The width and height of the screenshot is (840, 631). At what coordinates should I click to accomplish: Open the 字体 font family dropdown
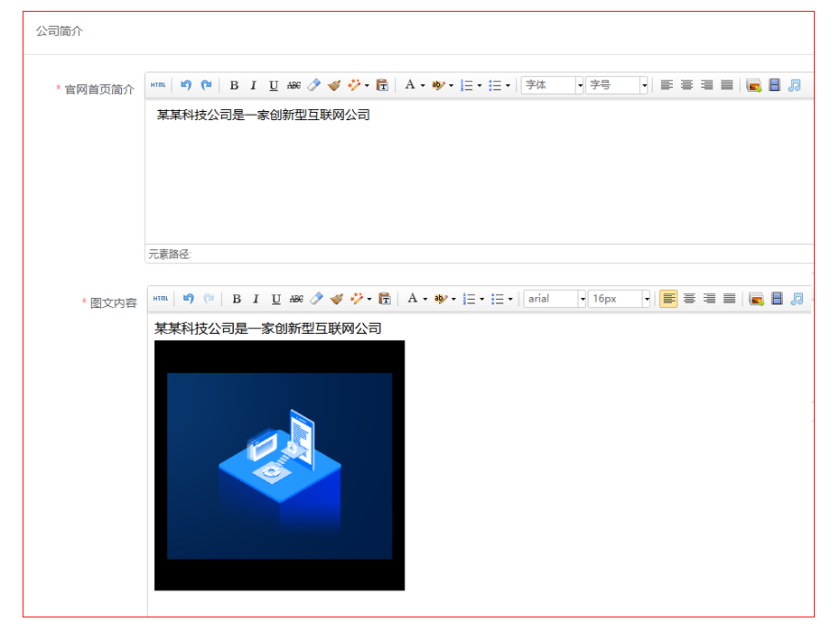click(552, 85)
